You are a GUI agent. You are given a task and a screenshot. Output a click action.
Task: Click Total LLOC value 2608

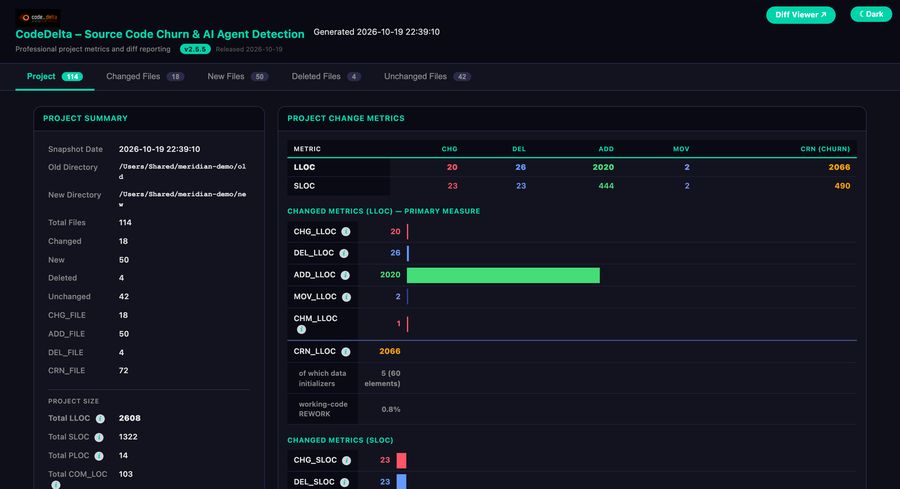pyautogui.click(x=130, y=418)
